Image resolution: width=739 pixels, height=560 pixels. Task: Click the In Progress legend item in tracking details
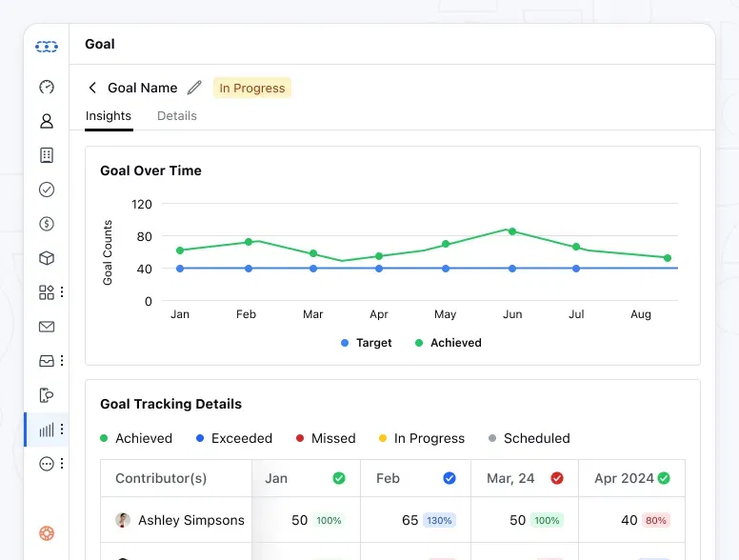point(422,438)
